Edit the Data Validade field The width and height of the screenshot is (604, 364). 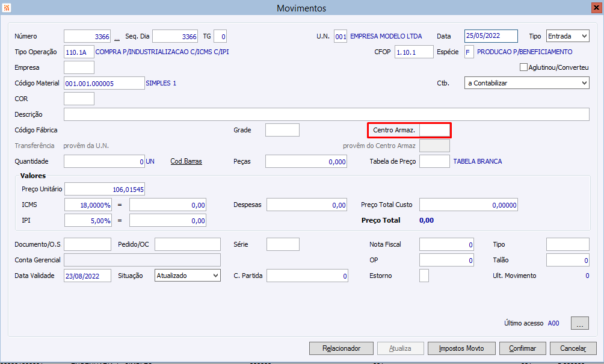click(x=87, y=276)
